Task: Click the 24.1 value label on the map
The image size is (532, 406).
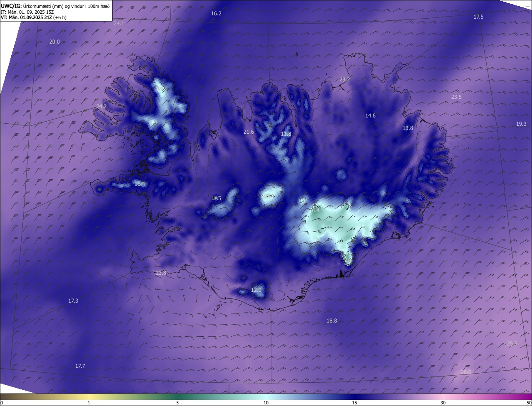Action: point(119,24)
